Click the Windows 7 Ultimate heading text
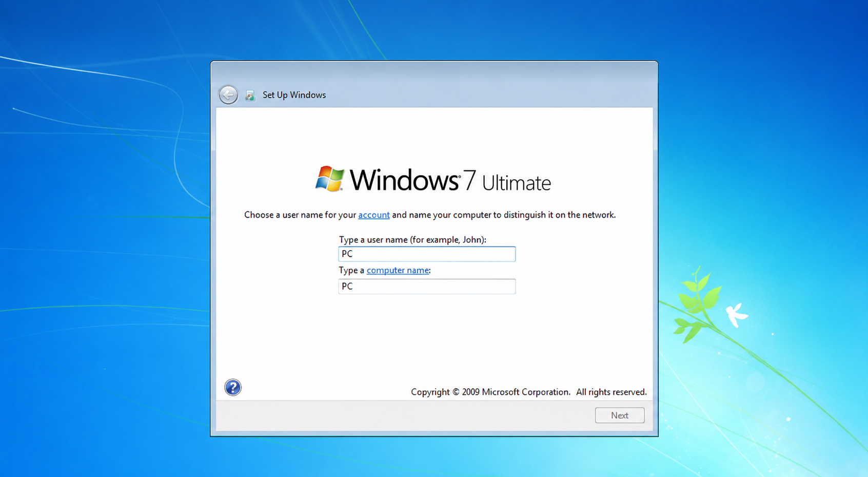This screenshot has height=477, width=868. 450,180
